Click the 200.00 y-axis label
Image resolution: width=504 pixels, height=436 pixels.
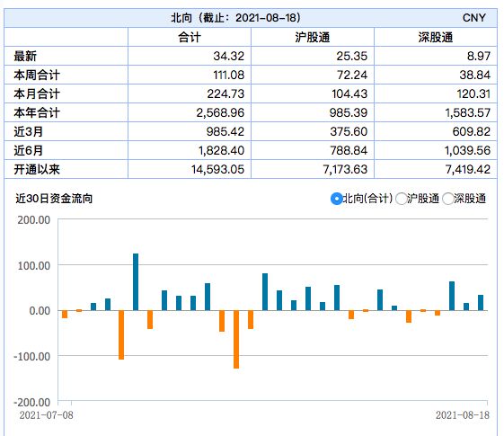click(34, 220)
